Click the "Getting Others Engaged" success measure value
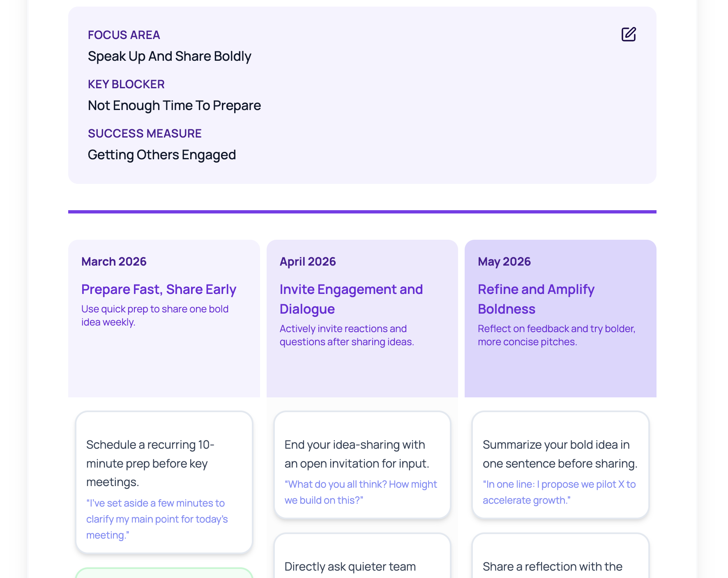Image resolution: width=728 pixels, height=578 pixels. (162, 155)
